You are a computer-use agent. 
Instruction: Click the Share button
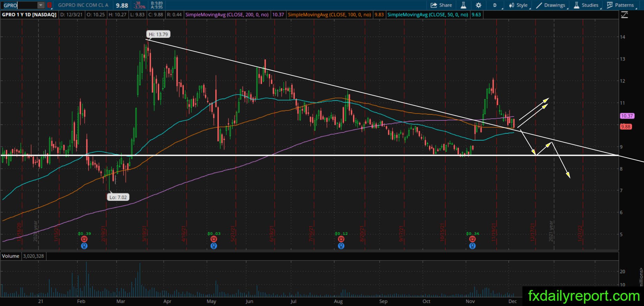441,5
